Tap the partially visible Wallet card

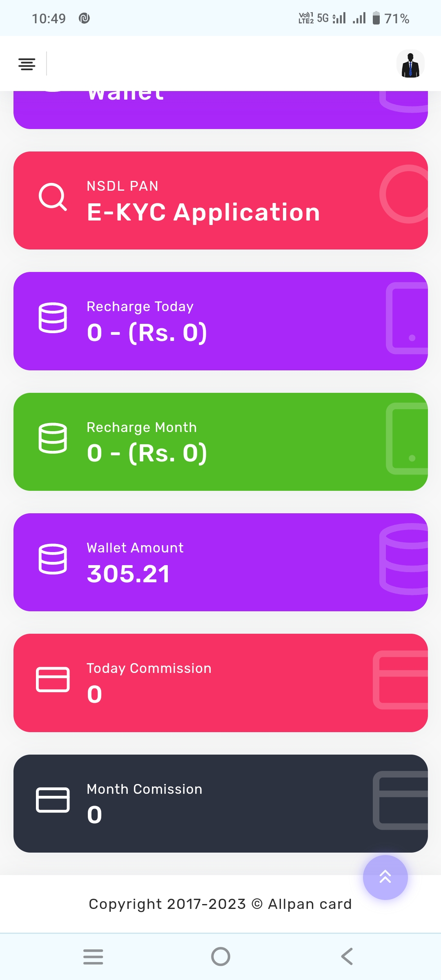click(220, 109)
